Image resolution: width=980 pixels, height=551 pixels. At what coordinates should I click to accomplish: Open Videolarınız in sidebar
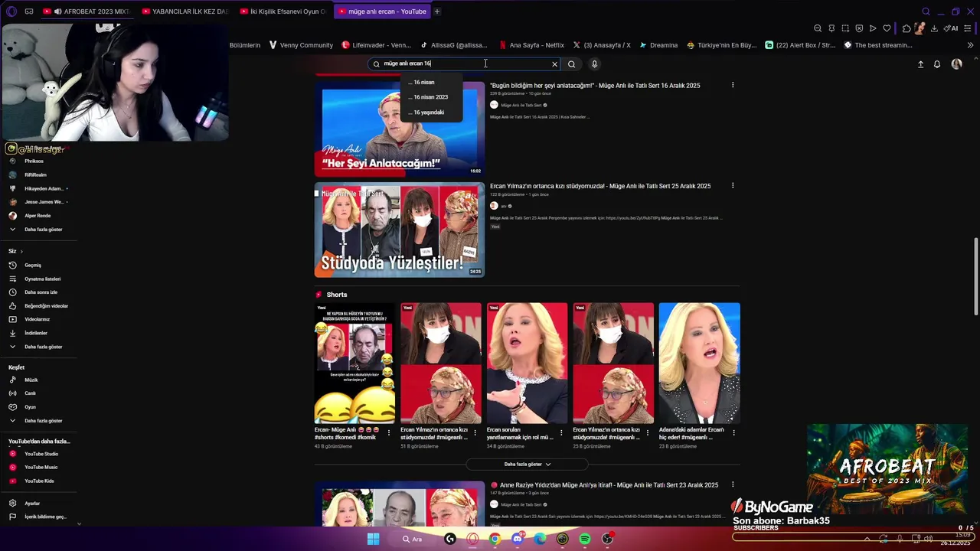37,319
